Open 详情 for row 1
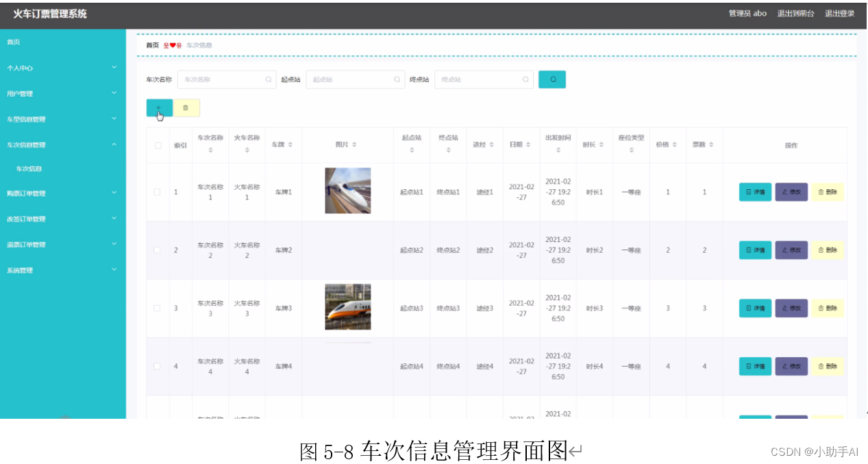The width and height of the screenshot is (868, 464). pos(754,193)
